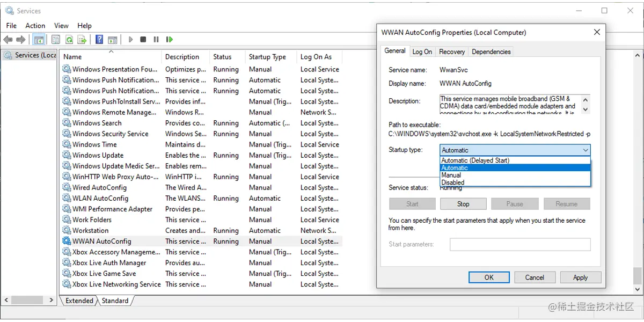
Task: Choose Disabled from Startup type list
Action: [515, 182]
